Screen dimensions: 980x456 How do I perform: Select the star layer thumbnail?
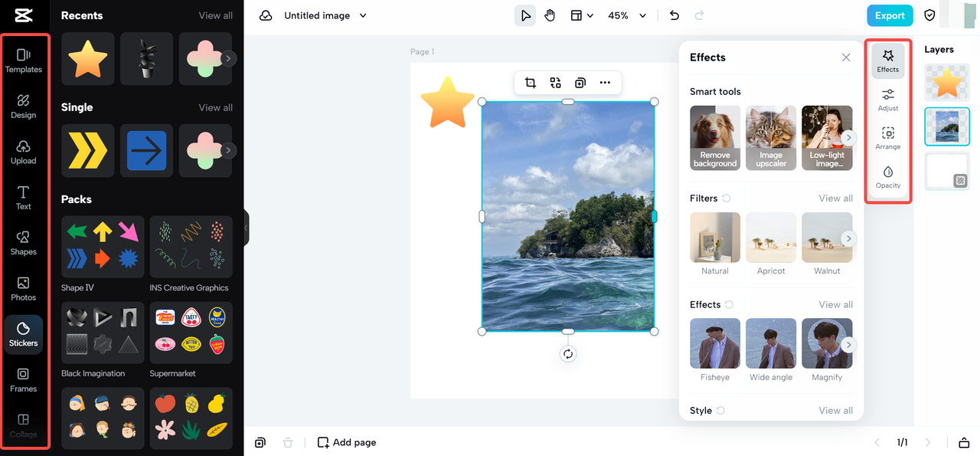947,83
